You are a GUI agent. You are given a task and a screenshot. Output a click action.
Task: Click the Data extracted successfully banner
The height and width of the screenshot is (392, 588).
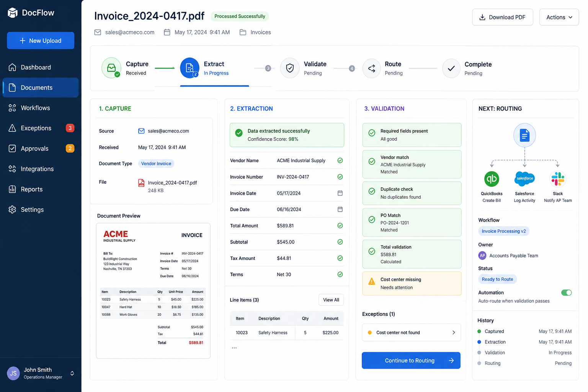coord(287,135)
